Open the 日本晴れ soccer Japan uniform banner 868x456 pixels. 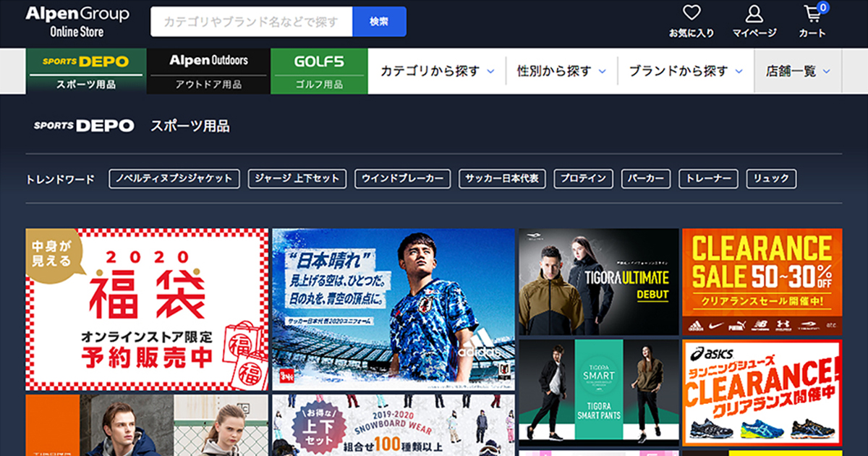[x=394, y=310]
